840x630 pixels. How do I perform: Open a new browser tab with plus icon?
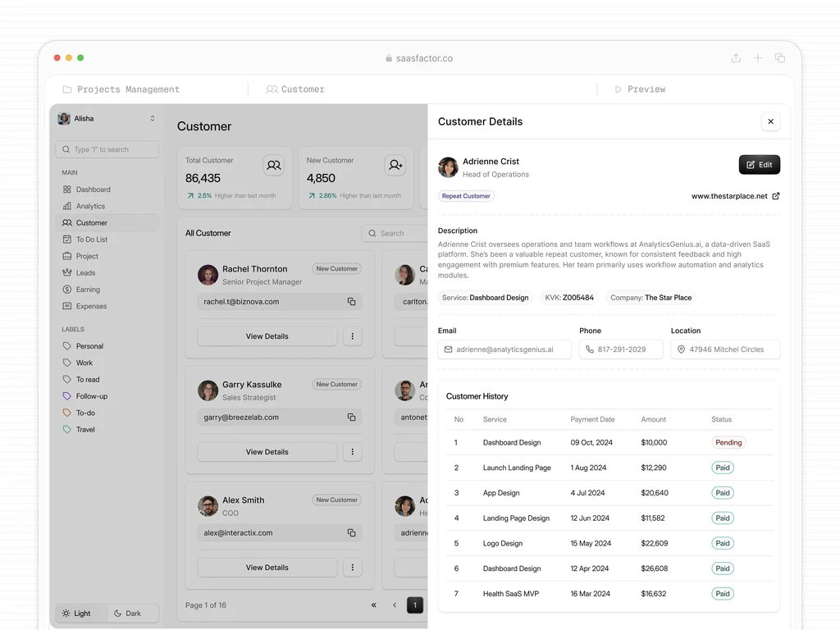click(x=758, y=58)
